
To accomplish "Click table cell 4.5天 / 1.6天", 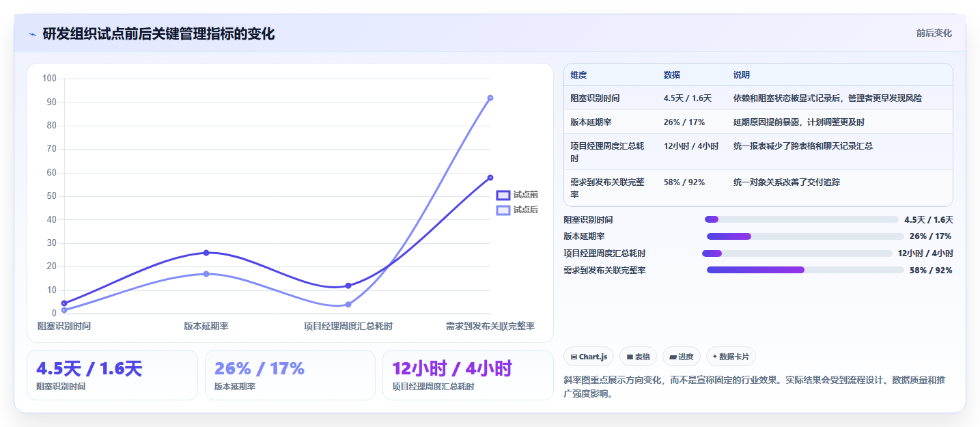I will 687,98.
